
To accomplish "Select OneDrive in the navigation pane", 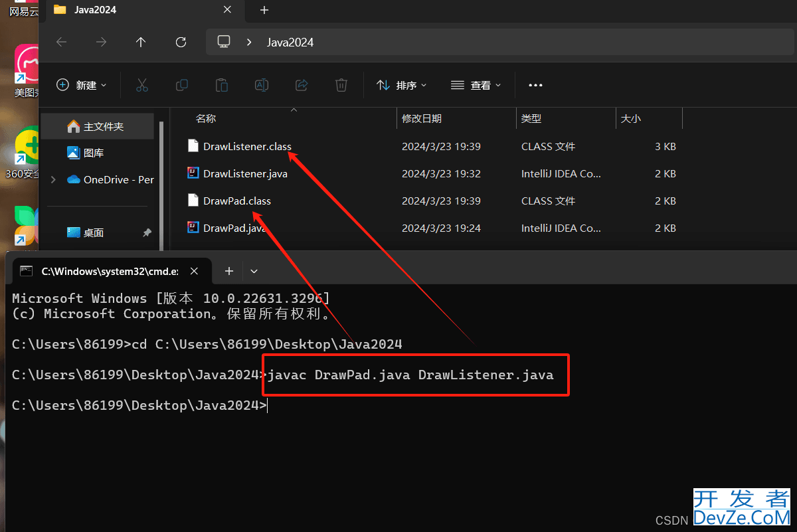I will (109, 179).
